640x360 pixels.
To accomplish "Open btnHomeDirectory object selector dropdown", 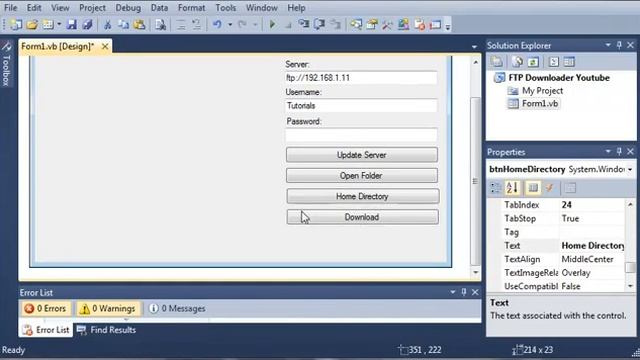I will pyautogui.click(x=630, y=169).
